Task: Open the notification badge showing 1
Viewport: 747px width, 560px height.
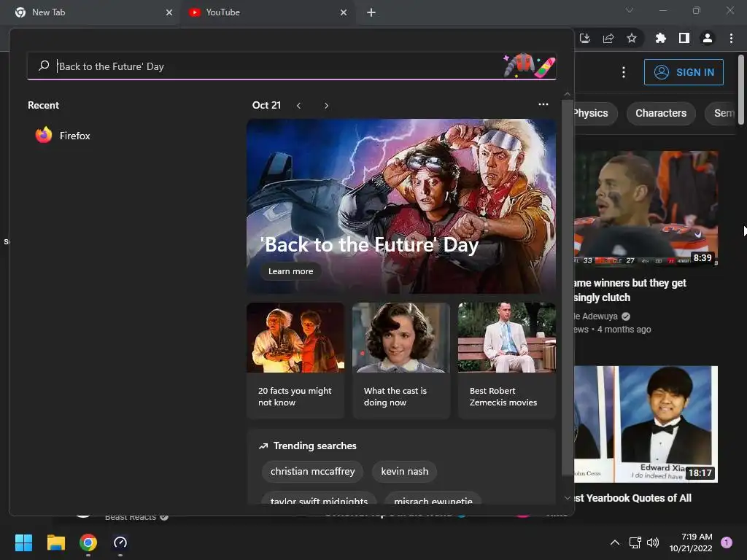Action: click(727, 542)
